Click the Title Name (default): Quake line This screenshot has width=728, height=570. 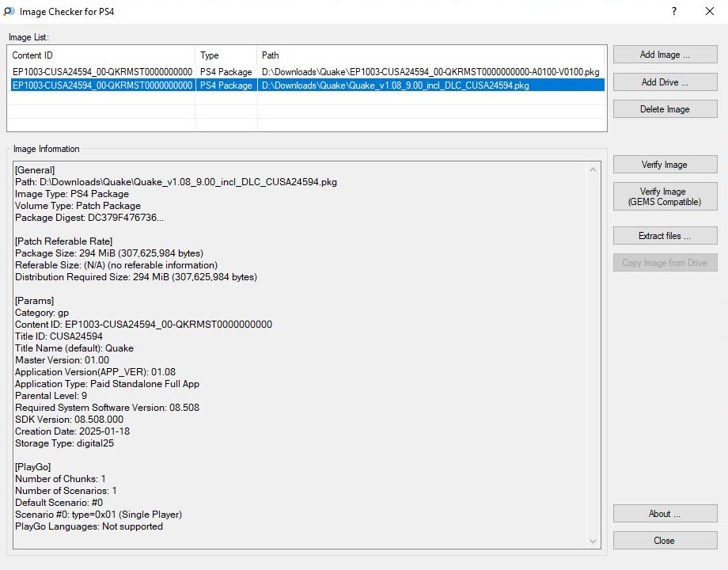pos(74,348)
